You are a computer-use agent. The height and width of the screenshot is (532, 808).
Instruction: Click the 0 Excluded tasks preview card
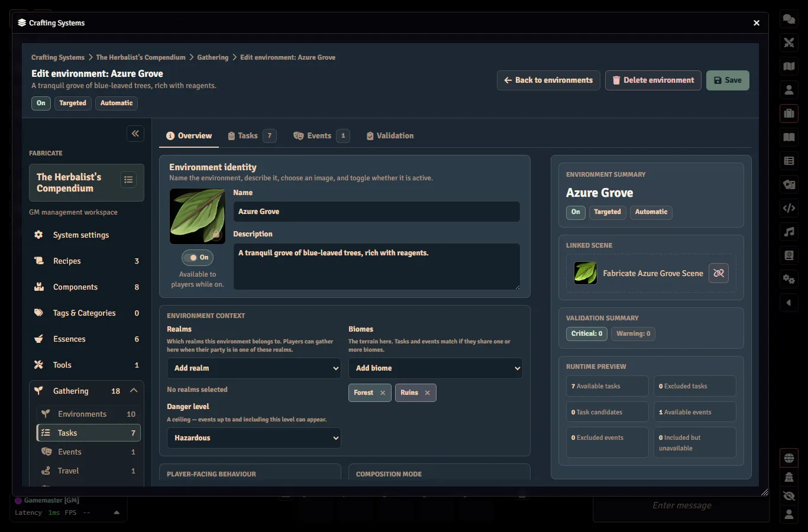click(695, 386)
